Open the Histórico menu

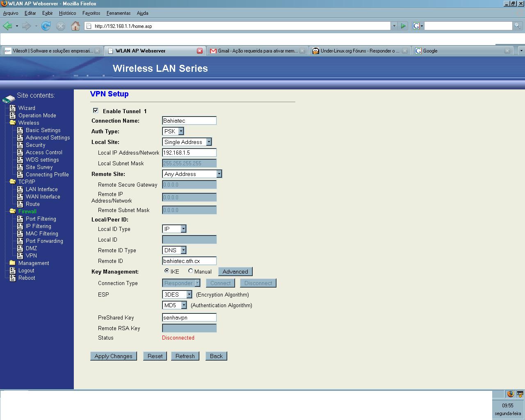coord(67,13)
